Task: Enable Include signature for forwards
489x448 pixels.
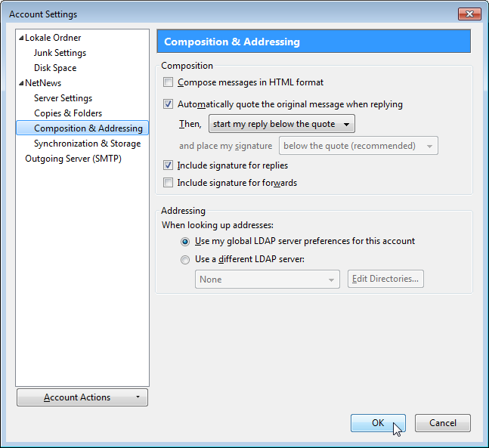Action: pos(169,183)
